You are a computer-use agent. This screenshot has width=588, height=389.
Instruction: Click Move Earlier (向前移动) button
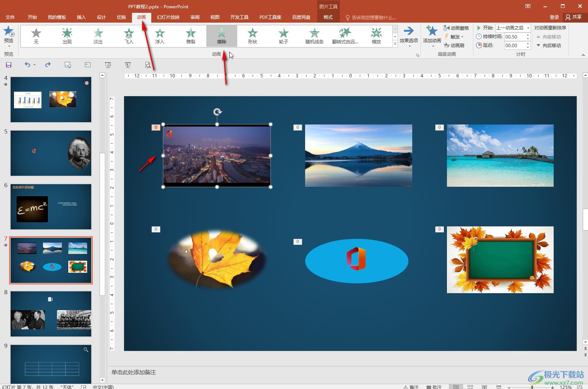549,37
